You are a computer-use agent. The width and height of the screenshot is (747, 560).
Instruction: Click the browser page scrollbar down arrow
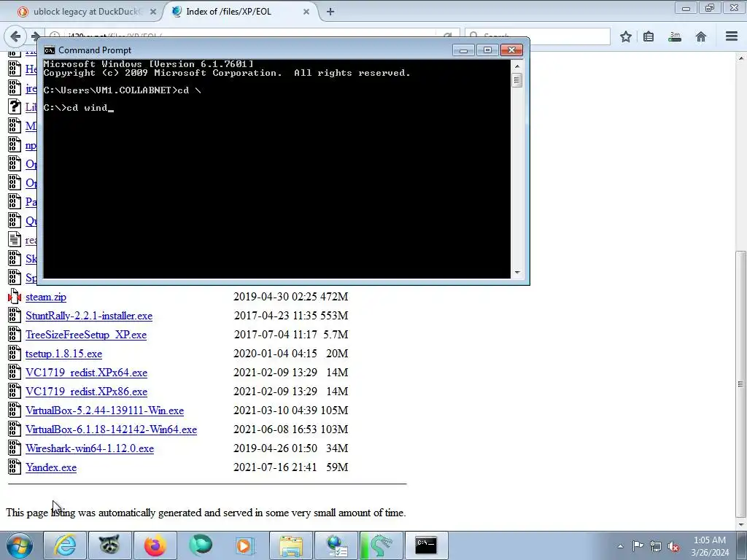pyautogui.click(x=741, y=524)
